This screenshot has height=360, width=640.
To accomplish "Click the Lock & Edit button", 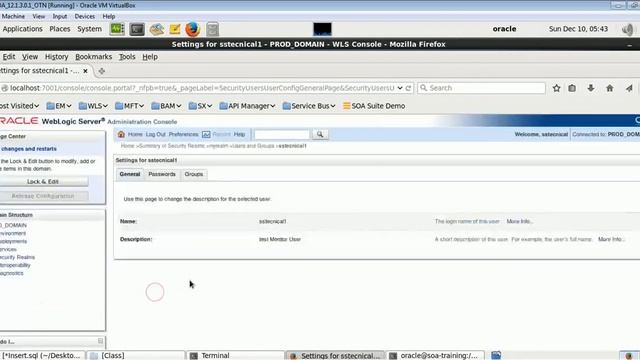I will (43, 182).
